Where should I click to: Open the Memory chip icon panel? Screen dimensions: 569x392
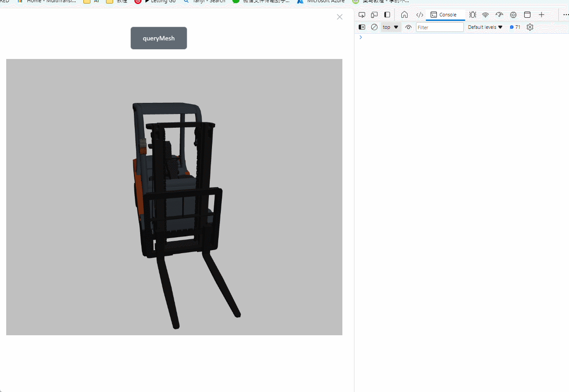coord(513,15)
